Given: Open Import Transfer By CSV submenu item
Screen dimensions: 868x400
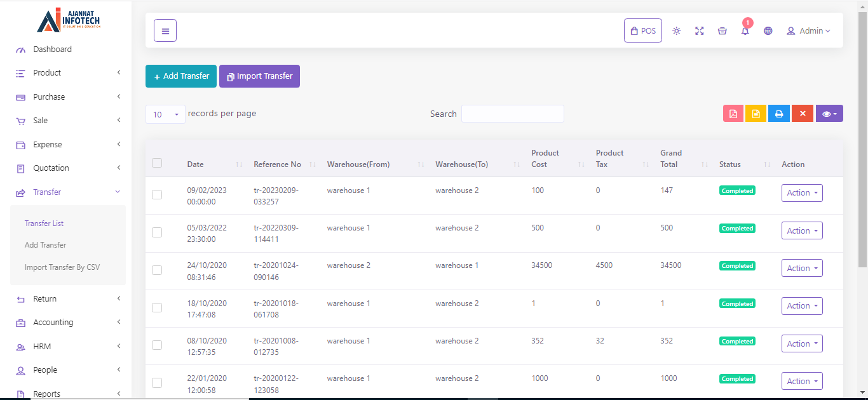Looking at the screenshot, I should [x=62, y=267].
